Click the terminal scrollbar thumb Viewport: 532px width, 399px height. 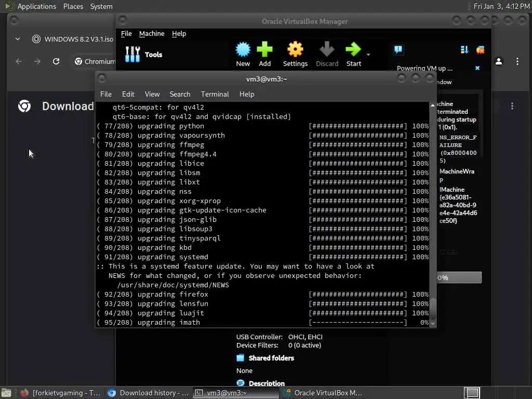tap(433, 308)
